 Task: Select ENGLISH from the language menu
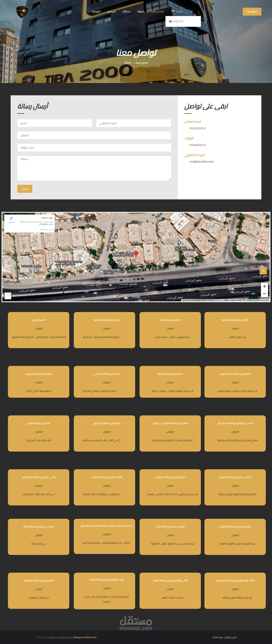pos(178,22)
